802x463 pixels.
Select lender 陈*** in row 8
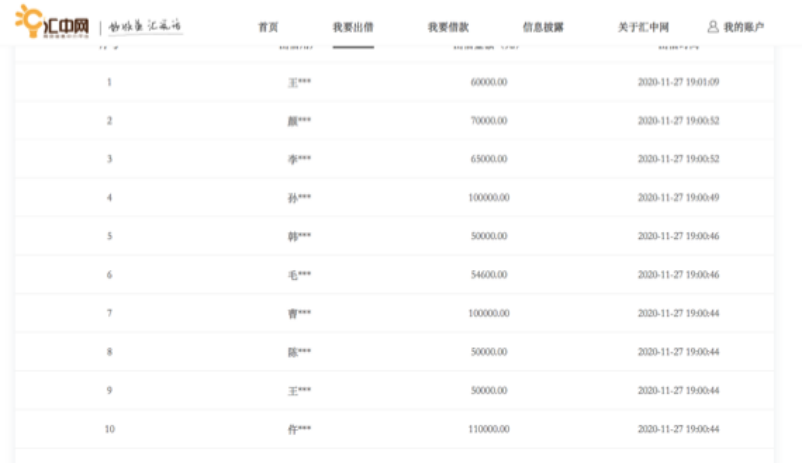pos(299,352)
